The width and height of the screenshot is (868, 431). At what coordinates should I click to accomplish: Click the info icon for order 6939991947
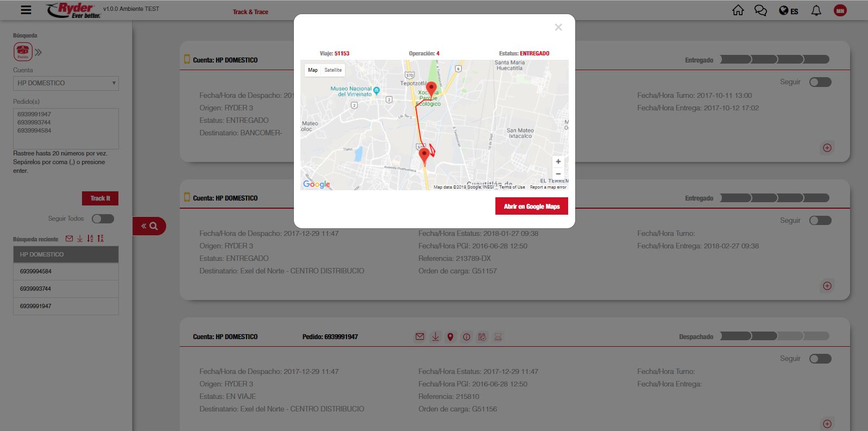point(466,337)
